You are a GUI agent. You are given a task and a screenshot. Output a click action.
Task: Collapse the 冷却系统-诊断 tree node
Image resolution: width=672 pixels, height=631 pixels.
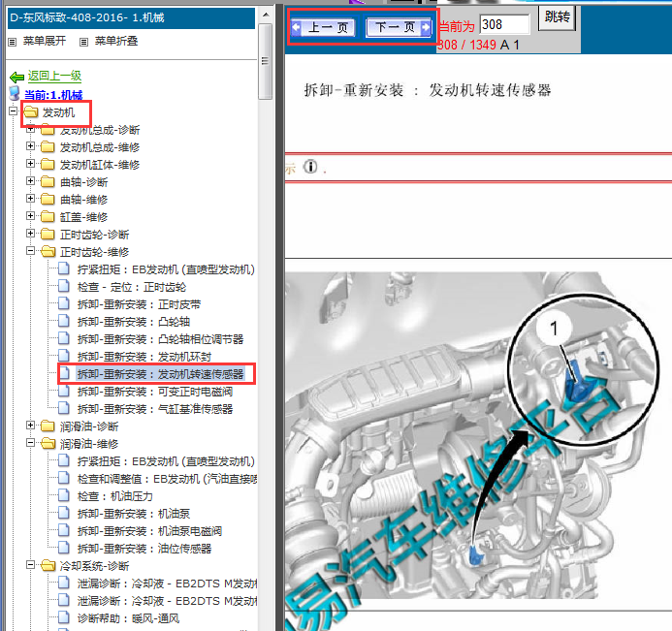click(x=31, y=566)
